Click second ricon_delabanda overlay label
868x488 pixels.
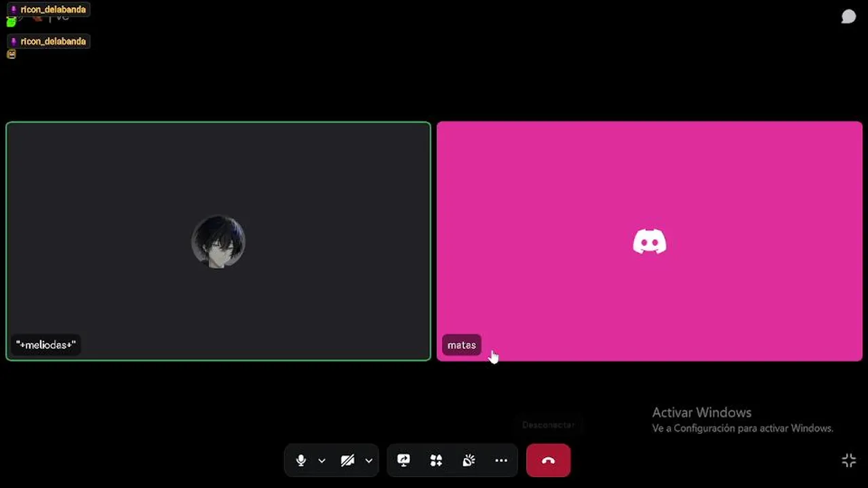pos(48,41)
